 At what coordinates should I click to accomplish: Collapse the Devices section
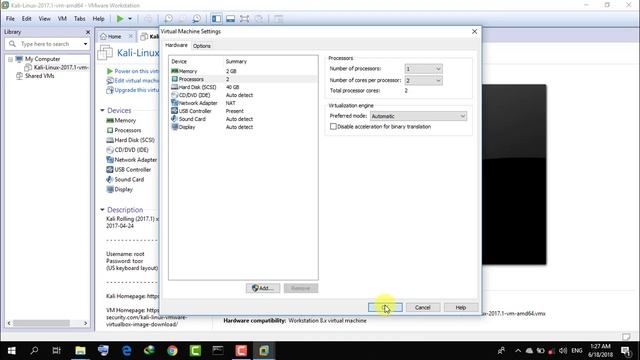pyautogui.click(x=102, y=111)
